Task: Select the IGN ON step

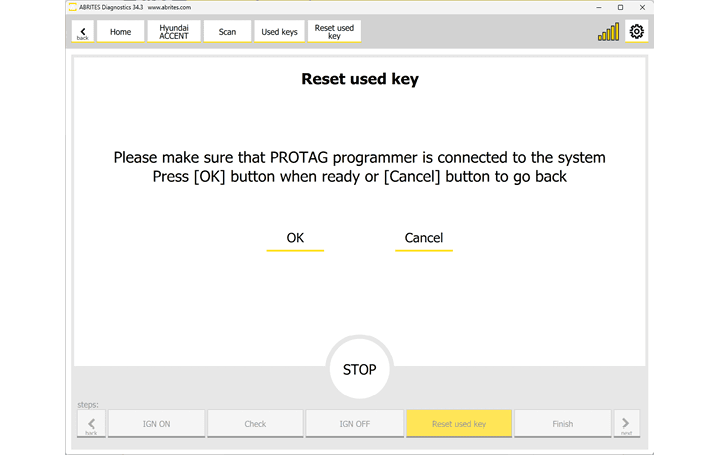Action: 157,423
